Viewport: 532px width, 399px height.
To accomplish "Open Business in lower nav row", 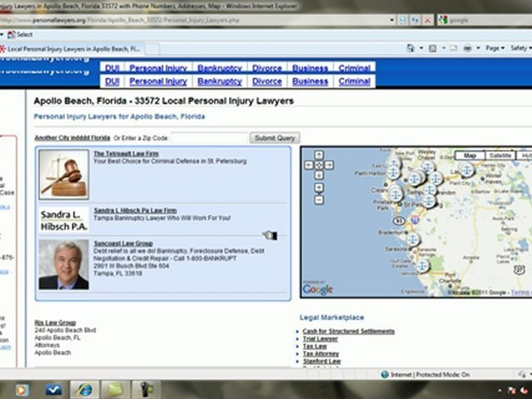I will (310, 81).
